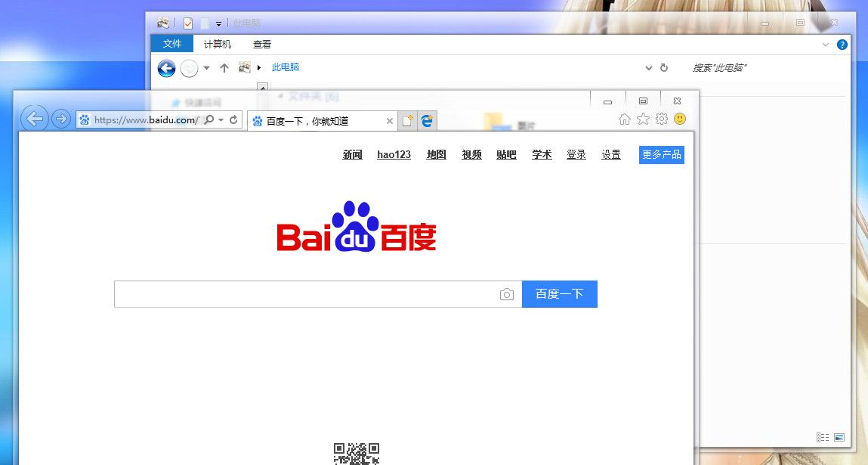Go forward in File Explorer
The image size is (868, 465).
click(189, 67)
